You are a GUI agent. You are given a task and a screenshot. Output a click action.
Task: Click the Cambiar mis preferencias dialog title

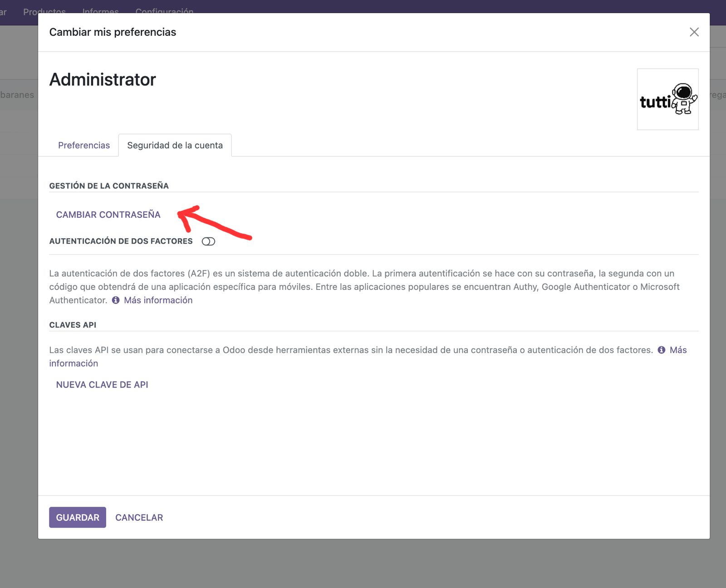pos(113,32)
